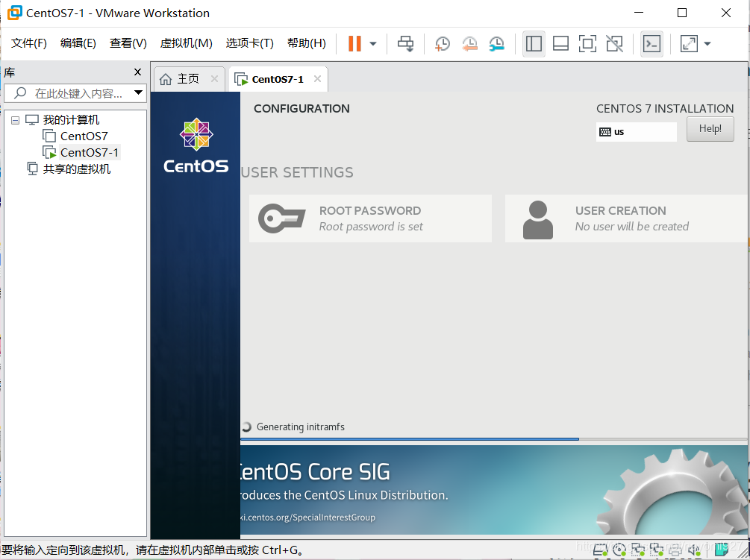Select 我的计算机 in the library tree
Viewport: 750px width, 560px height.
tap(72, 119)
